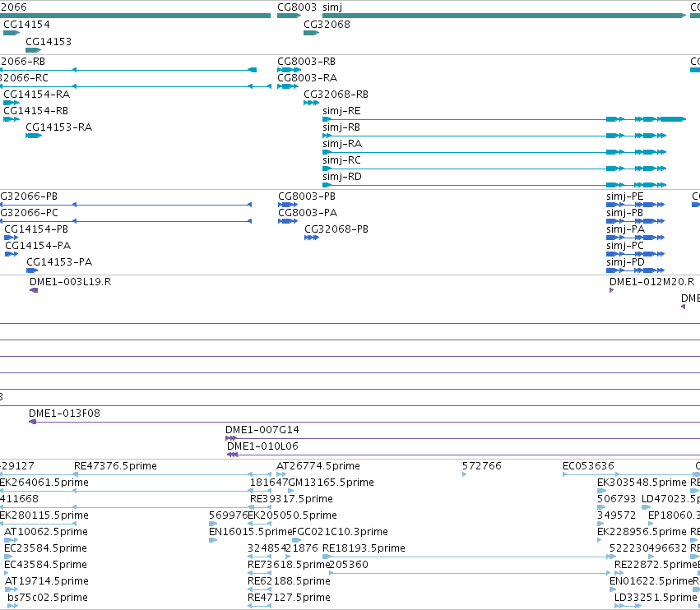The width and height of the screenshot is (700, 610).
Task: Click the 349572 EST label
Action: coord(617,515)
